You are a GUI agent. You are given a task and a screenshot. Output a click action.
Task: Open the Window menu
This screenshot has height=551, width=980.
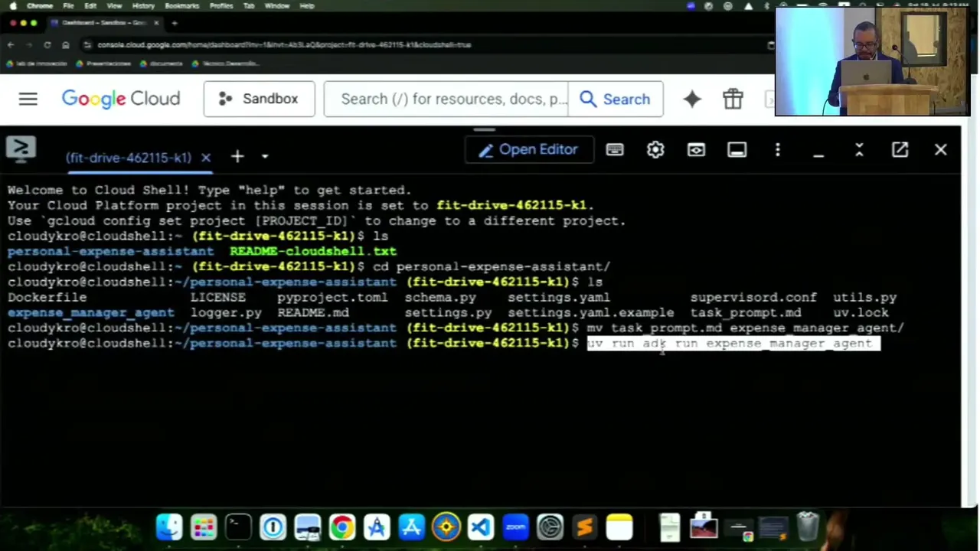click(x=277, y=5)
